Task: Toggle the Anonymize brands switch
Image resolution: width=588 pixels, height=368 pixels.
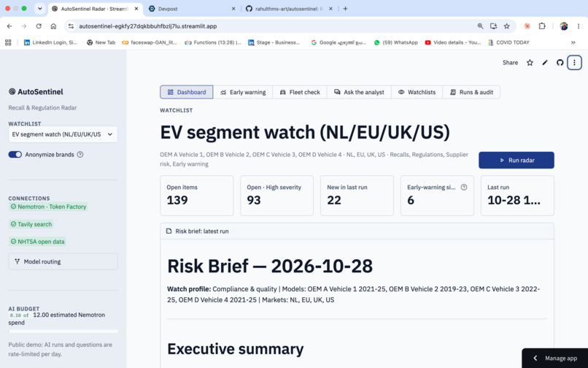Action: 15,155
